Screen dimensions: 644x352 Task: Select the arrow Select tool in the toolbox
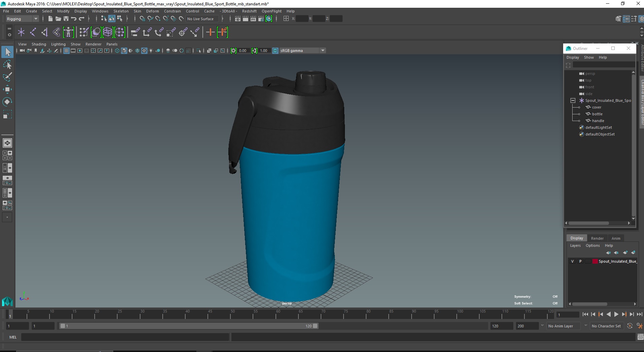pos(7,52)
